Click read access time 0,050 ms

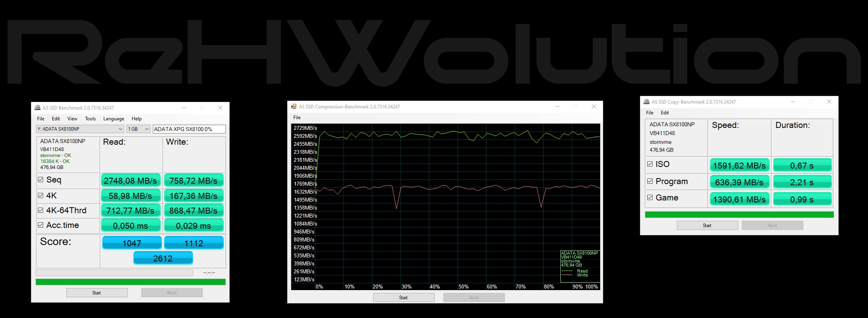click(x=130, y=226)
